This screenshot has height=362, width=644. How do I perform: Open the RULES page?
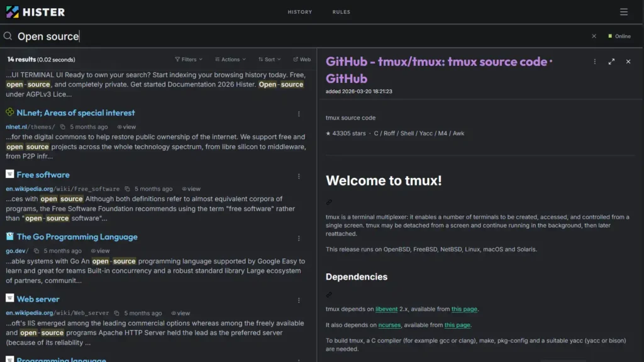coord(341,12)
